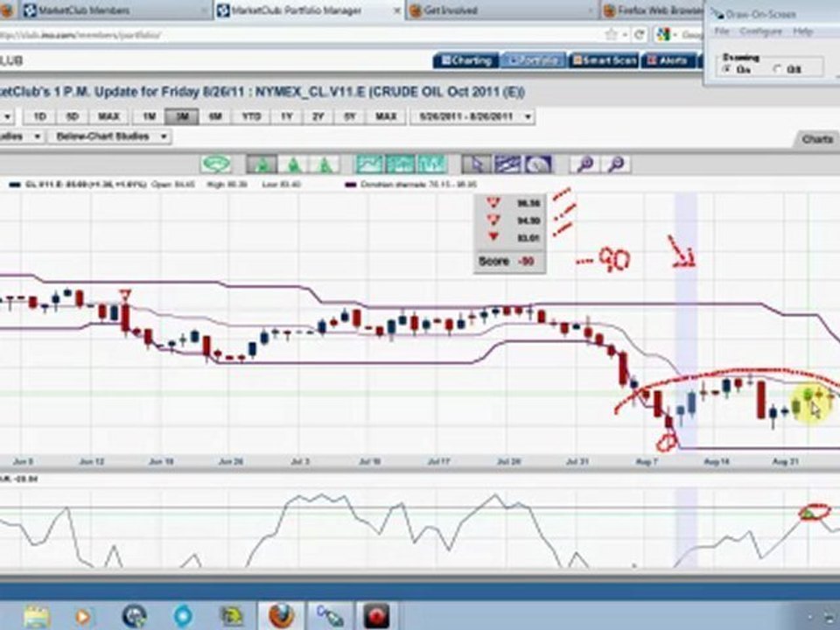
Task: Turn Drawing Off in Draw-On-Screen
Action: coord(777,69)
